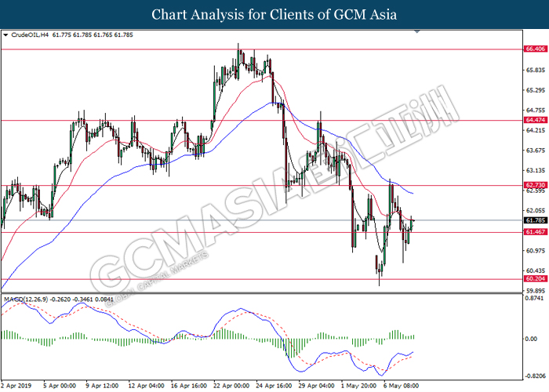Click the current price tag 61.785

coord(536,220)
